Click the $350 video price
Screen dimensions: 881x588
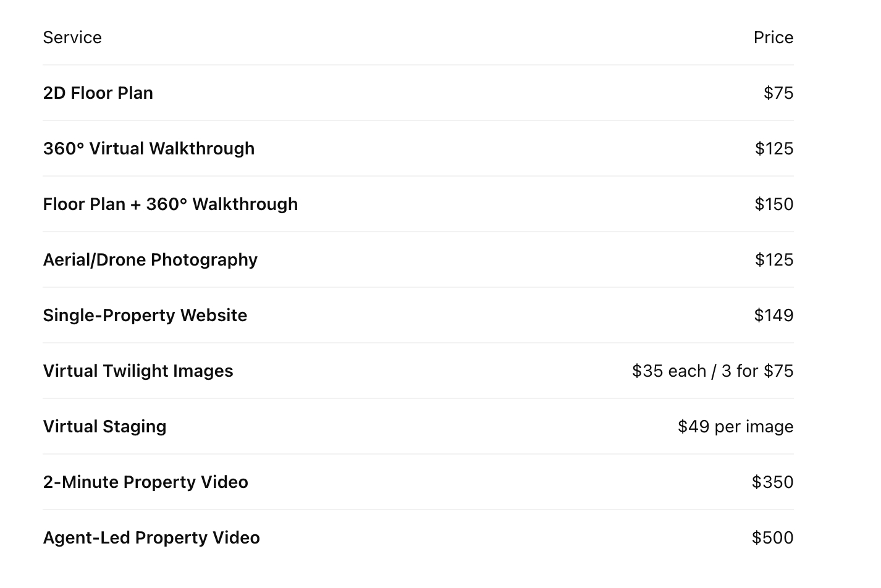(773, 482)
